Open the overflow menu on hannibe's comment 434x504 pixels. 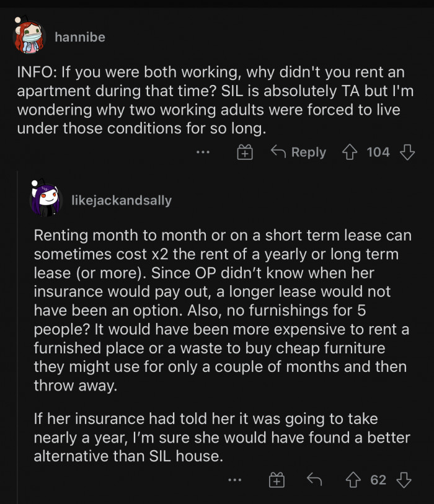(x=203, y=152)
